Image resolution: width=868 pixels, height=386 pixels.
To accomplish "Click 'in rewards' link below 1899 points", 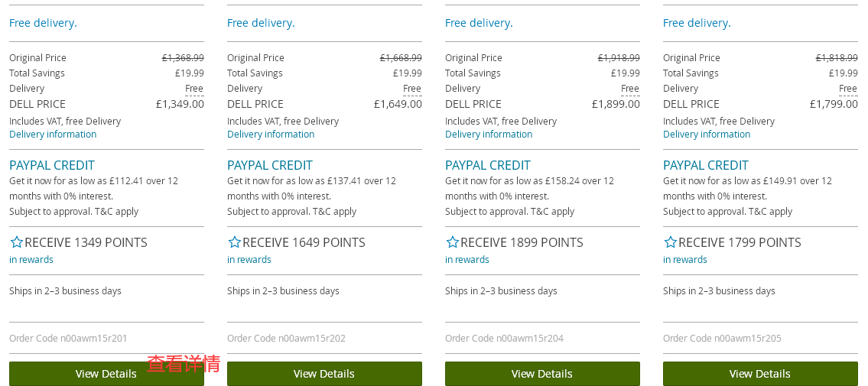I will pyautogui.click(x=467, y=260).
